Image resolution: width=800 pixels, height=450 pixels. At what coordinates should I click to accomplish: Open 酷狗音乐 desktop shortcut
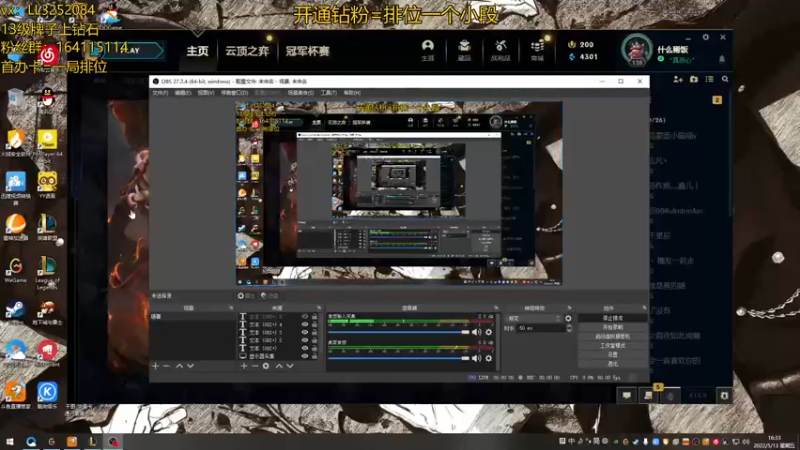(47, 395)
